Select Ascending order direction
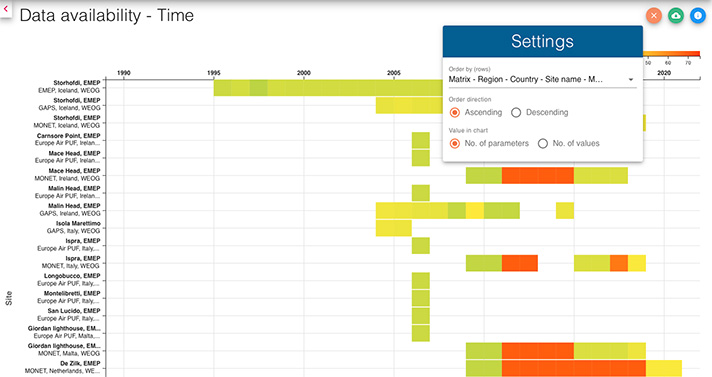712x377 pixels. (x=455, y=112)
